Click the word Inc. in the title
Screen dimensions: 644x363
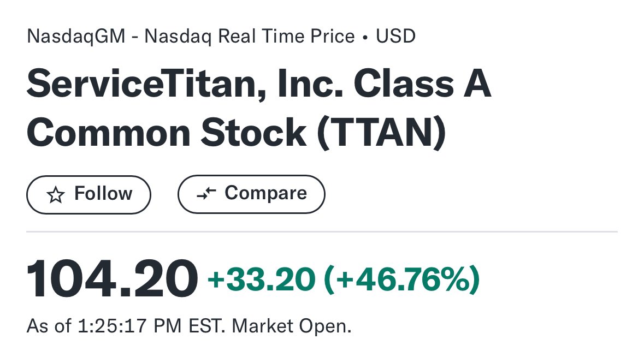click(310, 84)
